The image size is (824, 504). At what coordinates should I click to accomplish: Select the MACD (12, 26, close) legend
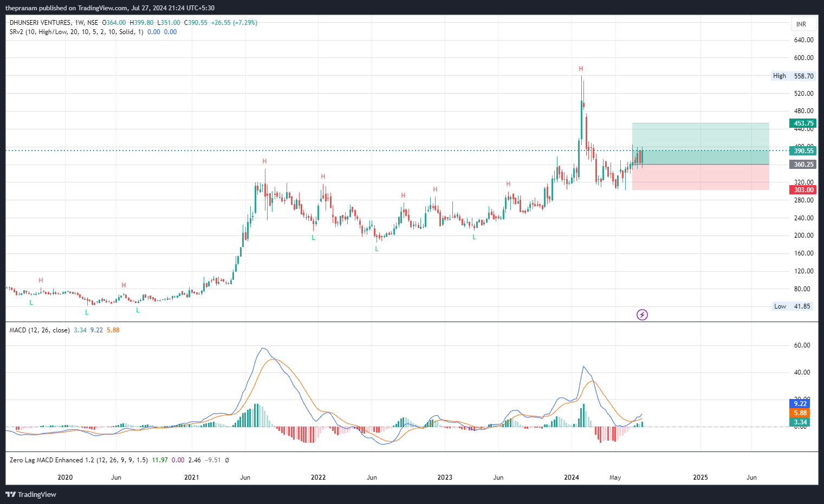40,330
